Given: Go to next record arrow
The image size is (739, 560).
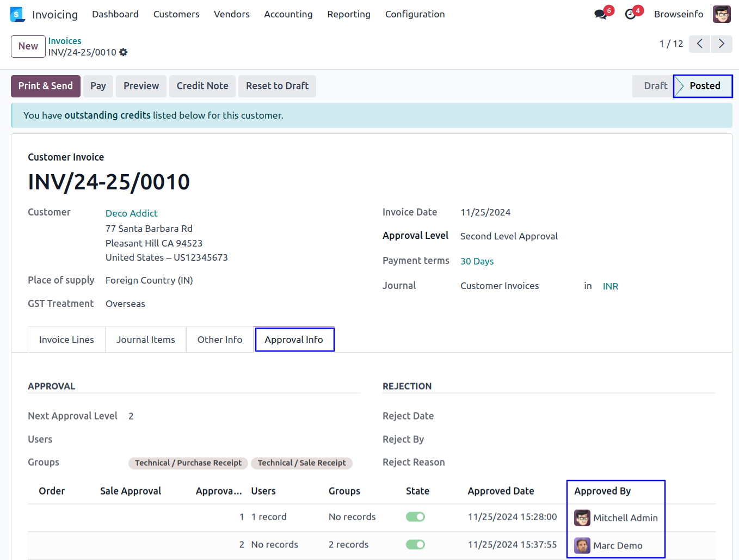Looking at the screenshot, I should click(721, 44).
